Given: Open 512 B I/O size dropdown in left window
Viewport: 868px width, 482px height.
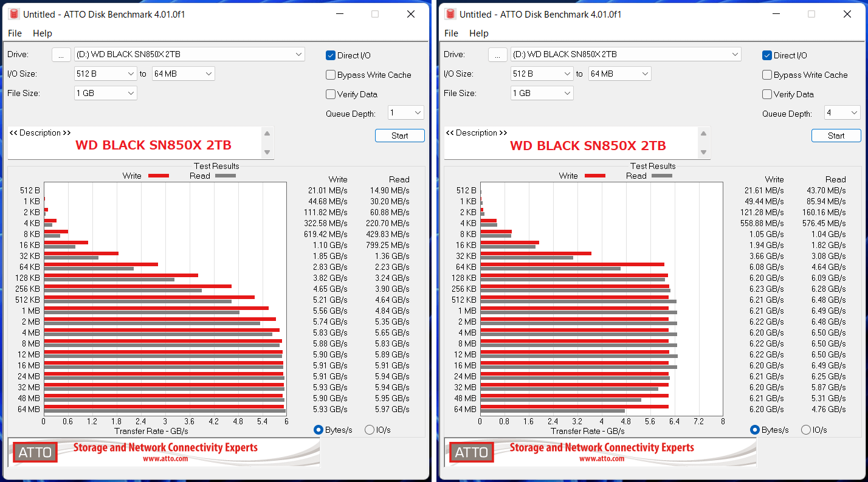Looking at the screenshot, I should tap(106, 74).
